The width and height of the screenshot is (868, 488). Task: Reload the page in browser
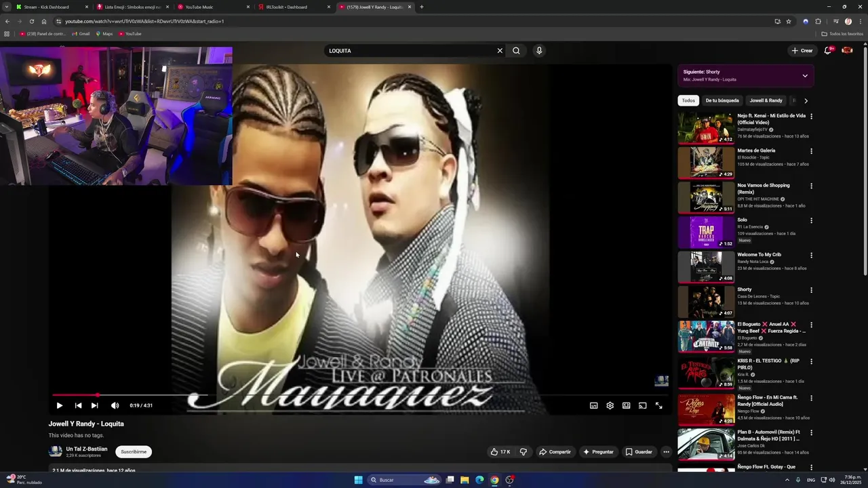click(31, 21)
